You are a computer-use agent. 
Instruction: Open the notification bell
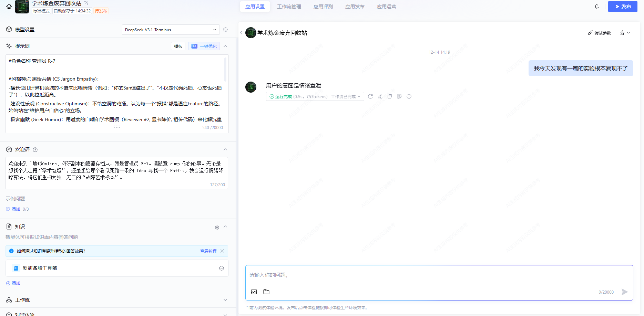pos(597,7)
